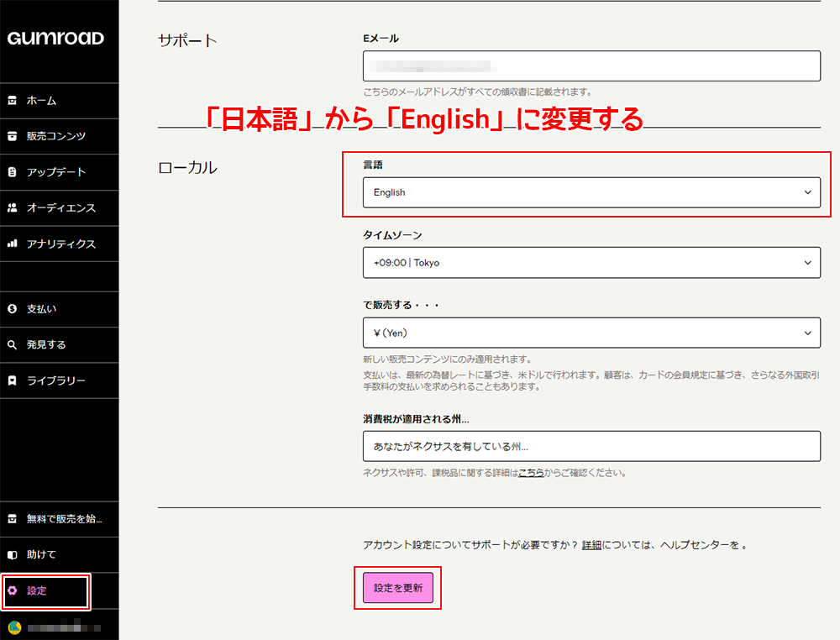Image resolution: width=840 pixels, height=640 pixels.
Task: Open the currency dropdown showing ¥ (Yen)
Action: (591, 333)
